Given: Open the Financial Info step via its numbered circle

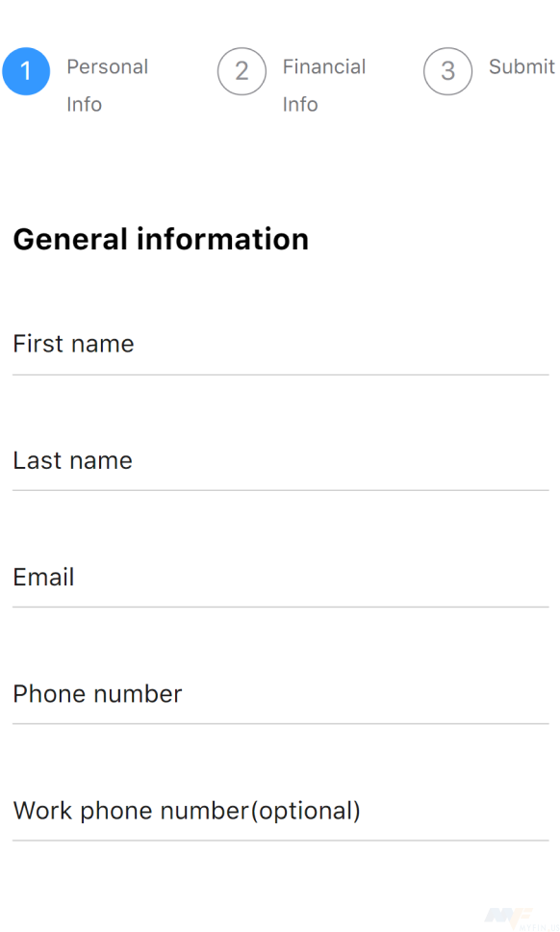Looking at the screenshot, I should [x=242, y=71].
